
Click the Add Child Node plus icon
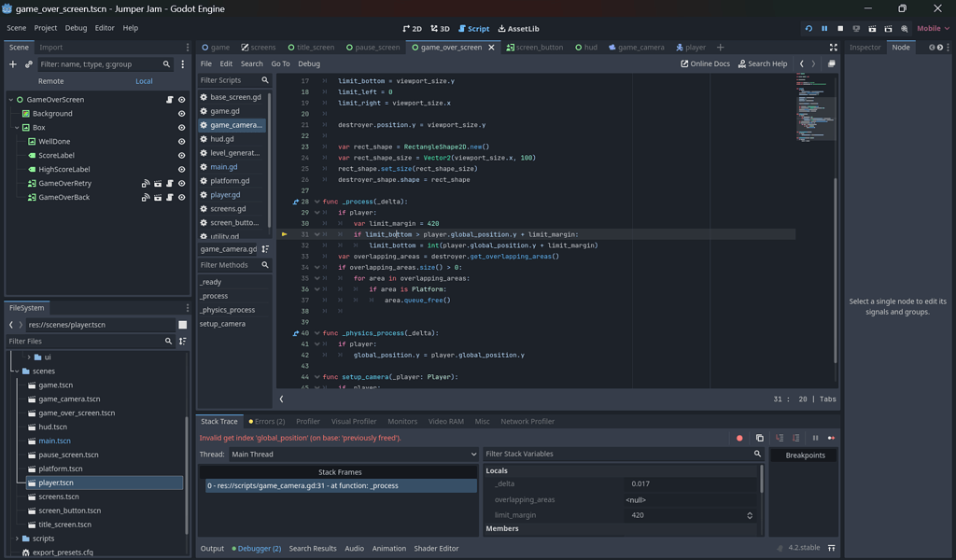click(13, 64)
